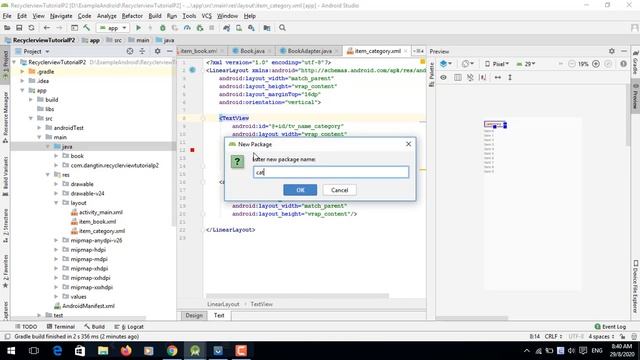
Task: Switch to the BookAdapter.java tab
Action: [309, 51]
